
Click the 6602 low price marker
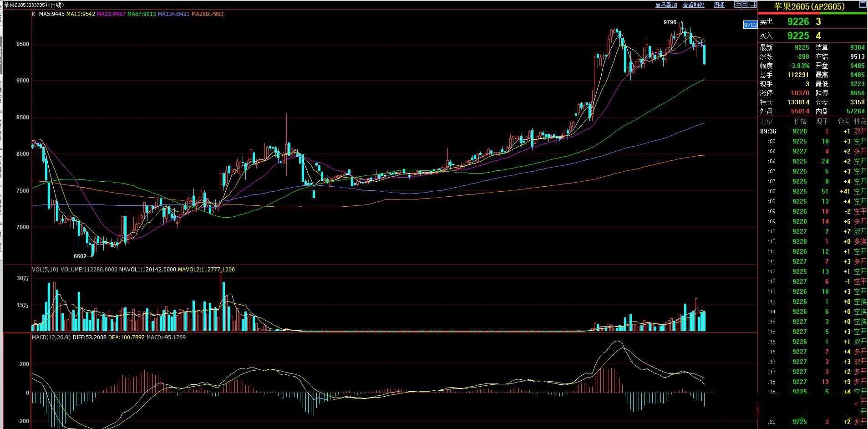[x=80, y=256]
